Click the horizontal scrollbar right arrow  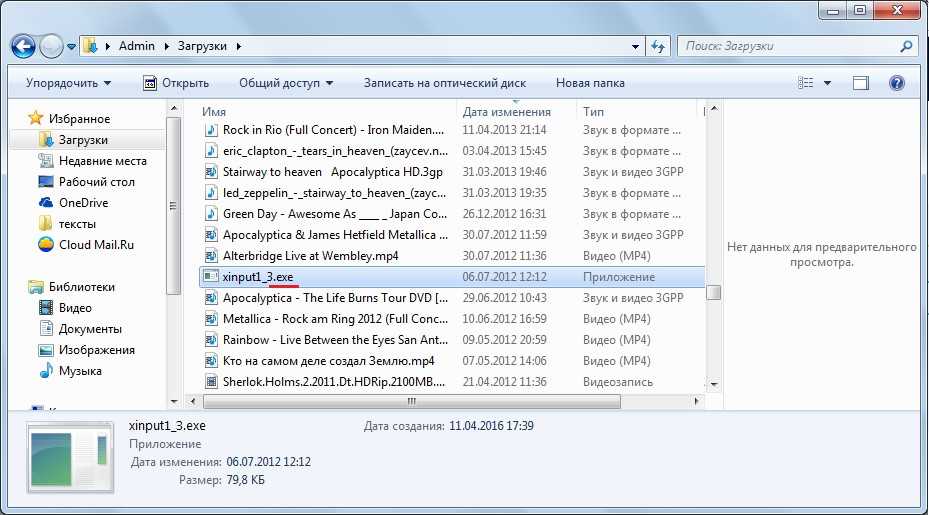coord(696,401)
